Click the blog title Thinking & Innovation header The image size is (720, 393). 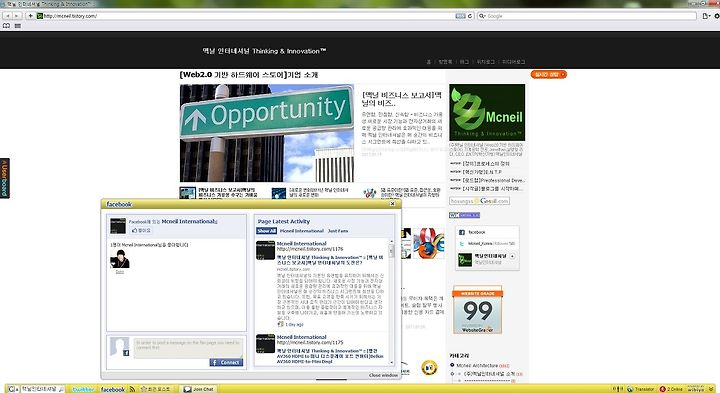coord(264,51)
